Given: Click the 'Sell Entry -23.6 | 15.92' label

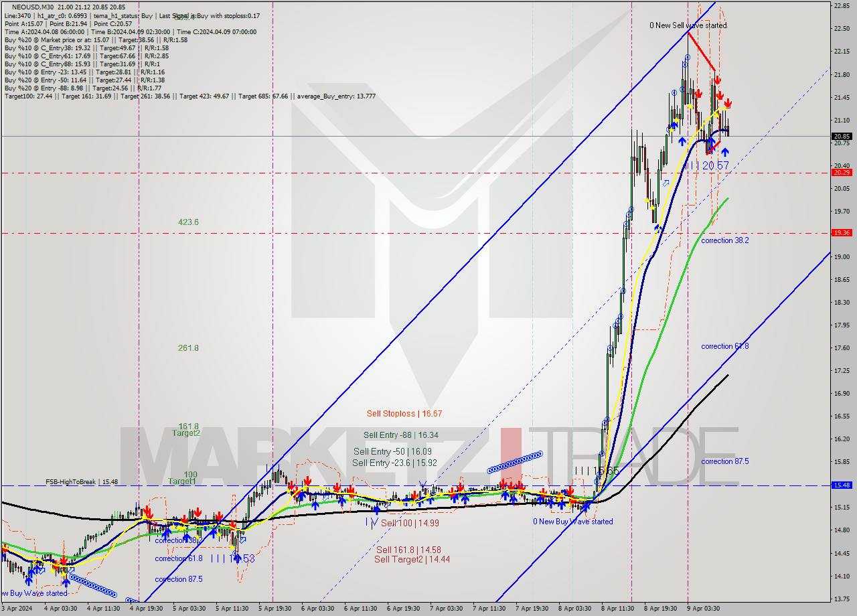Looking at the screenshot, I should [x=394, y=463].
